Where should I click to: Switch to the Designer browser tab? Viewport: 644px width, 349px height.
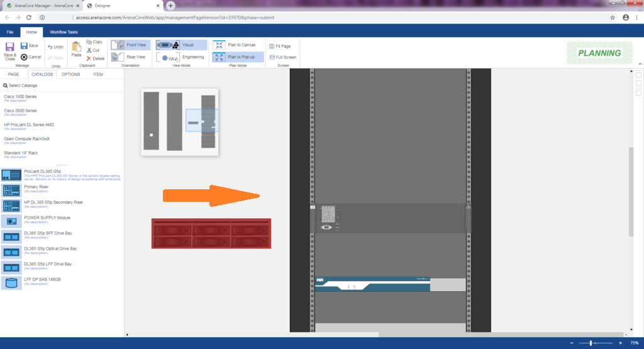pyautogui.click(x=123, y=6)
